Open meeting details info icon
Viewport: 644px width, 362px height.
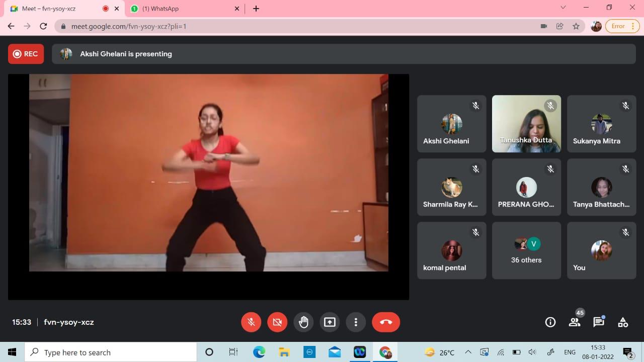[550, 322]
